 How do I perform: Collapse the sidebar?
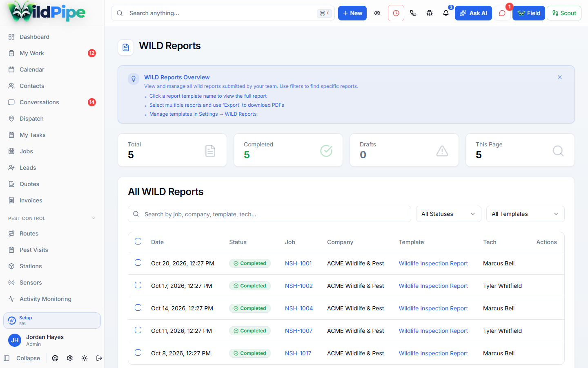(22, 358)
